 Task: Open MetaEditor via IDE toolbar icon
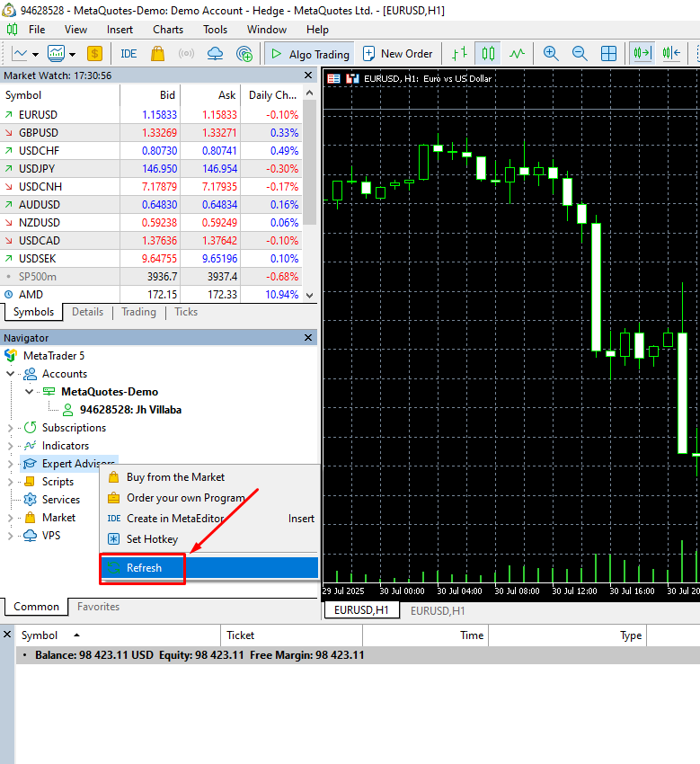coord(128,54)
